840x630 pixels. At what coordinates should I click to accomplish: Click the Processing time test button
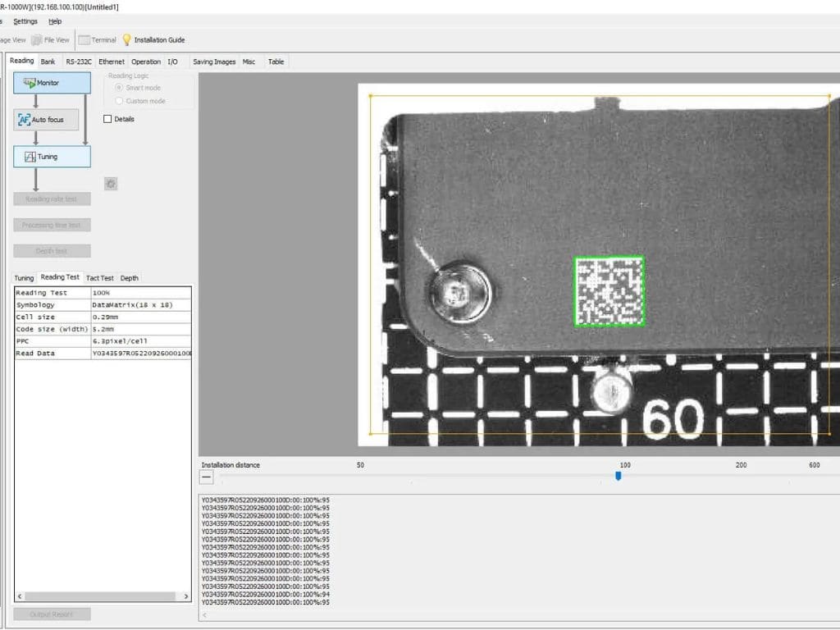click(52, 225)
